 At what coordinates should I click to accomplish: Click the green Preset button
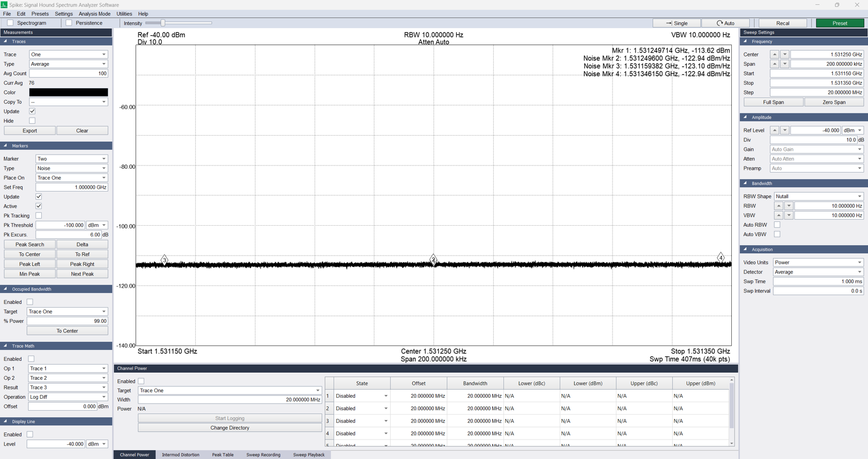coord(840,23)
